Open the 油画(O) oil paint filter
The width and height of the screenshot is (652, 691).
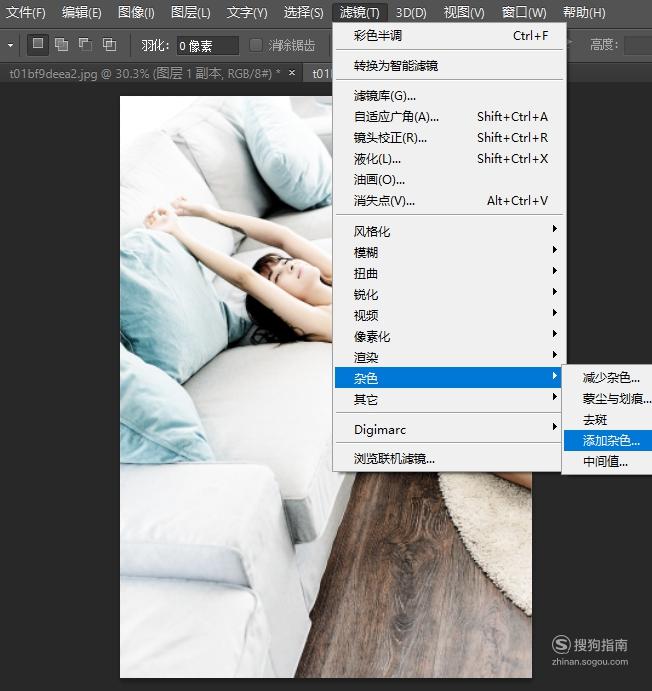[x=449, y=180]
